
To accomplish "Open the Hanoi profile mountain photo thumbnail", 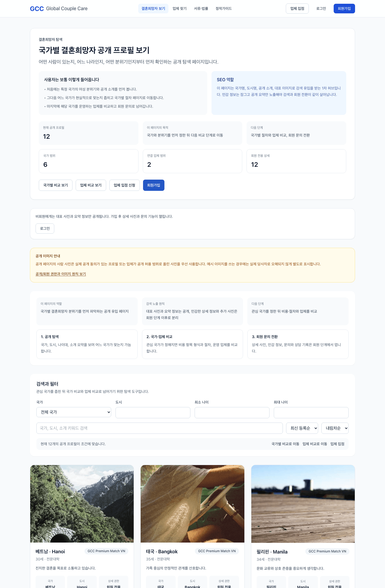I will [x=82, y=504].
